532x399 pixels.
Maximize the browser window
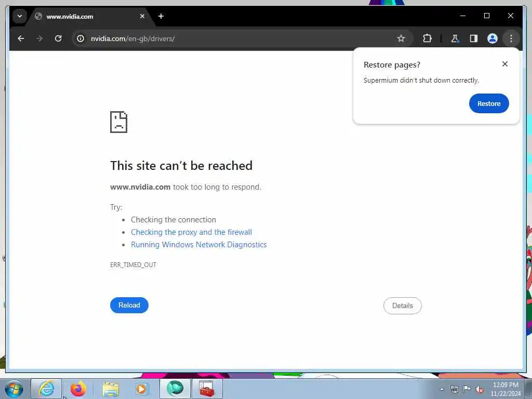[486, 16]
